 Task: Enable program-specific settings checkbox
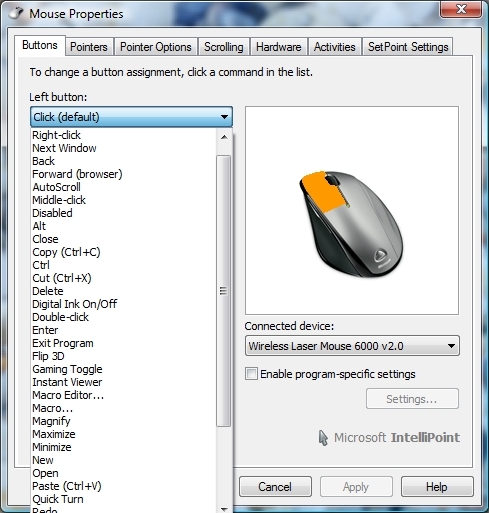click(251, 374)
